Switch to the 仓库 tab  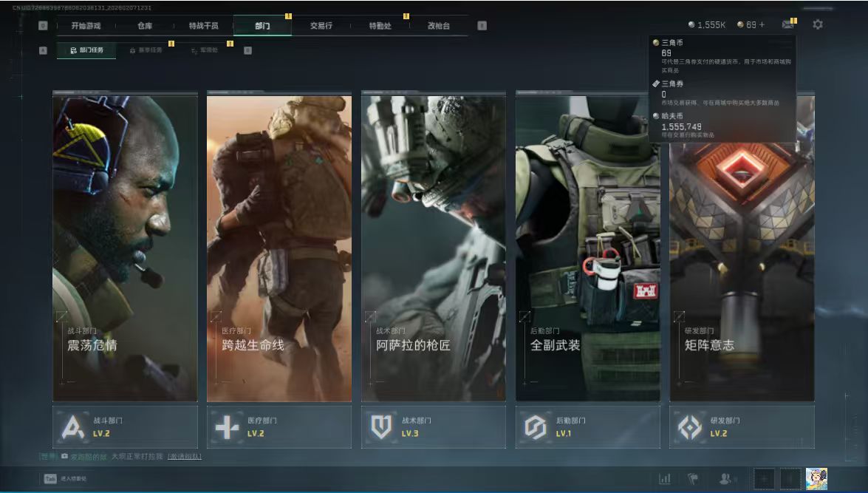click(145, 26)
